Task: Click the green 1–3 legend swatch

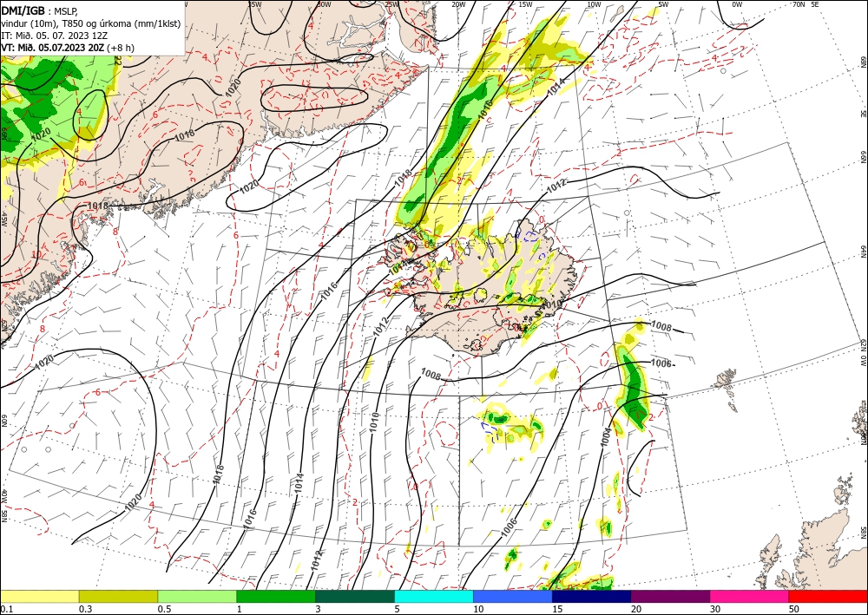Action: (x=276, y=596)
